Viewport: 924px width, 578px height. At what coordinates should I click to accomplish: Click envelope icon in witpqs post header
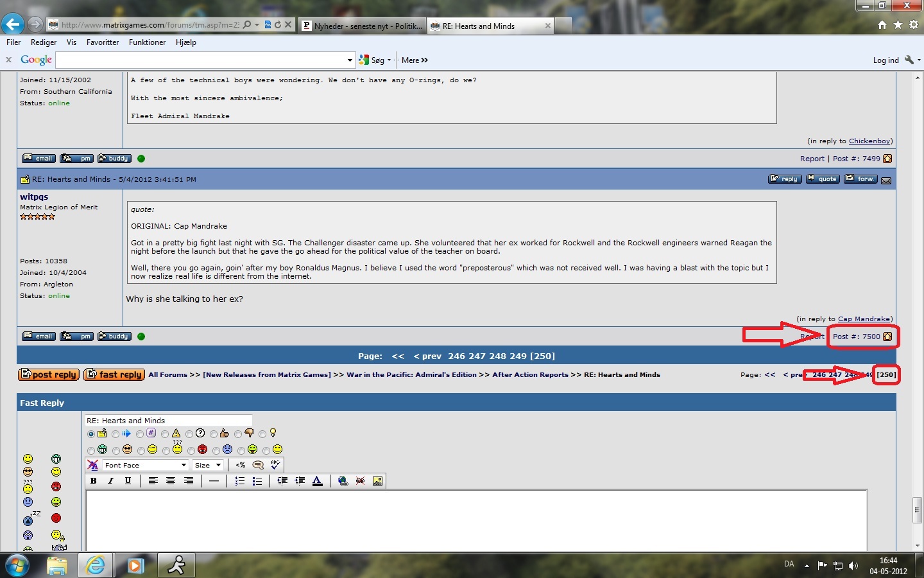tap(886, 180)
